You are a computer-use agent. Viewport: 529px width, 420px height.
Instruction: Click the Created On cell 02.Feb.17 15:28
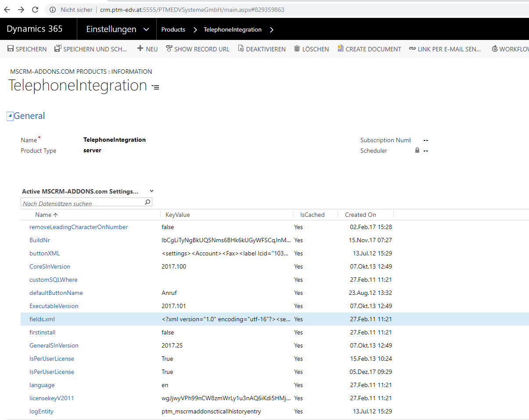coord(371,227)
